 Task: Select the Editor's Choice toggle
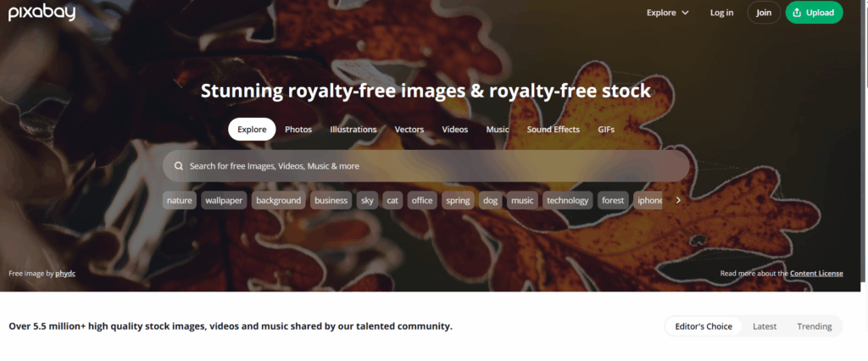704,326
